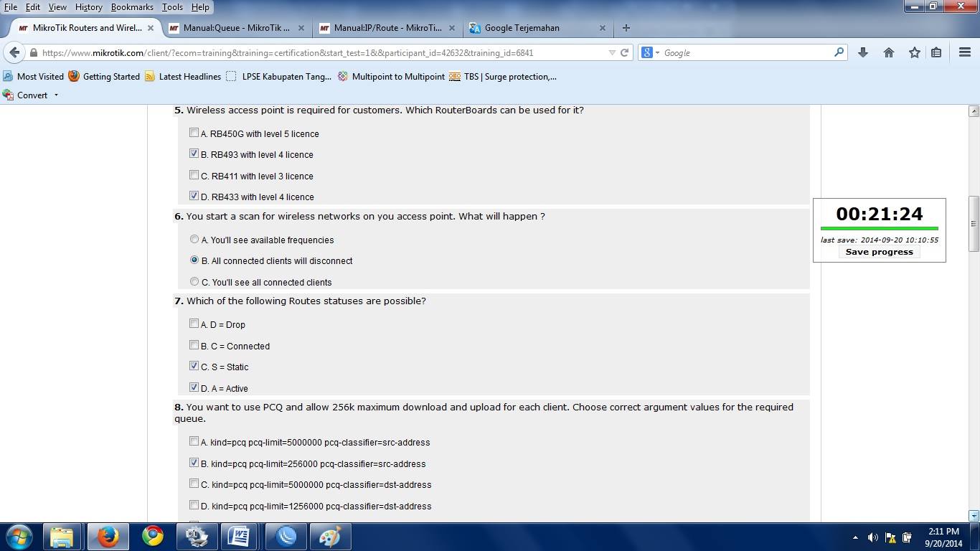Open the Edit menu
The image size is (980, 551).
pyautogui.click(x=33, y=6)
